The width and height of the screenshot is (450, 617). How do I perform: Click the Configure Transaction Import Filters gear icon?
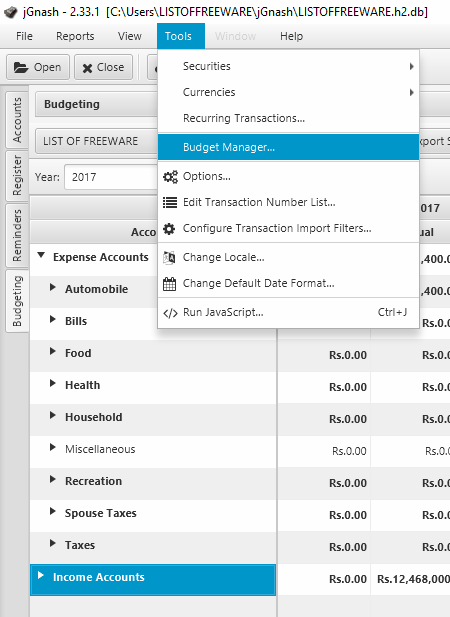pyautogui.click(x=169, y=228)
